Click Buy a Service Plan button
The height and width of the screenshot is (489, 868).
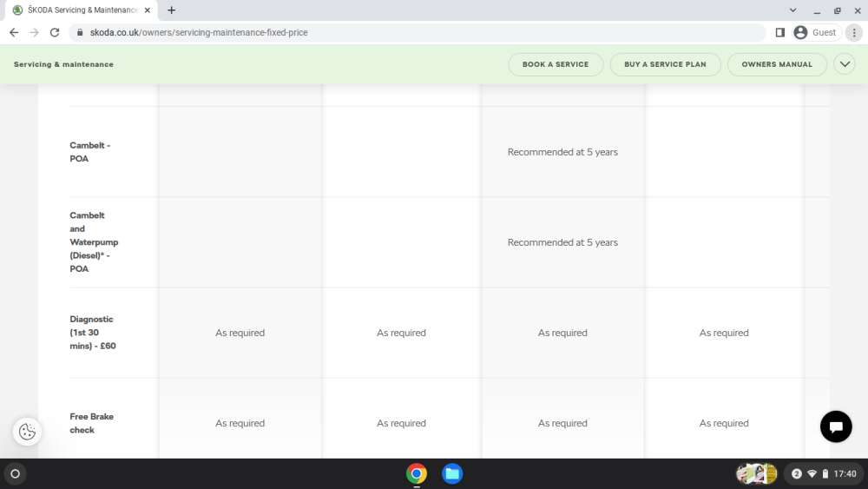[x=665, y=64]
